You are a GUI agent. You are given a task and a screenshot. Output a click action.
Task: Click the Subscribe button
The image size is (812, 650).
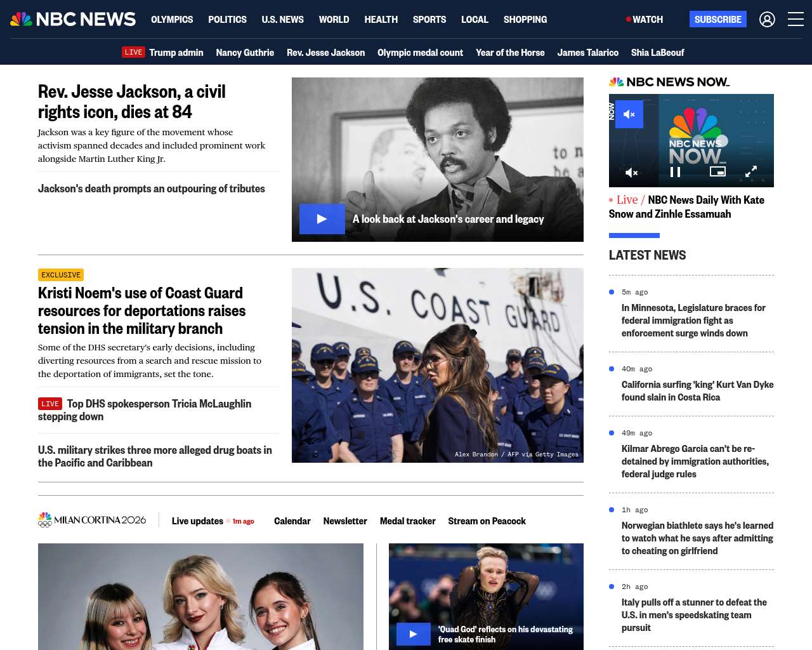click(717, 19)
